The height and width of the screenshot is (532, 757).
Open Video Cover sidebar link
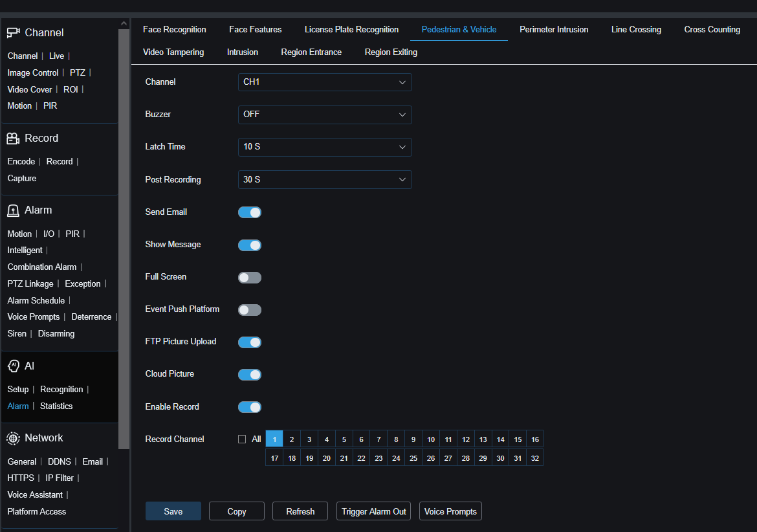[x=30, y=90]
